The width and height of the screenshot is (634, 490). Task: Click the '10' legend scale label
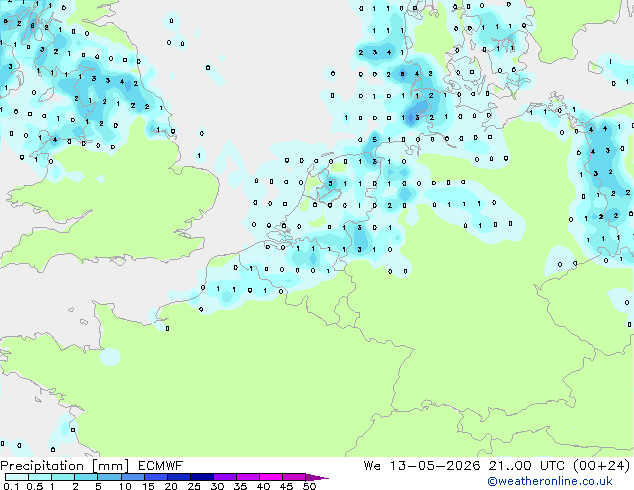[x=125, y=486]
